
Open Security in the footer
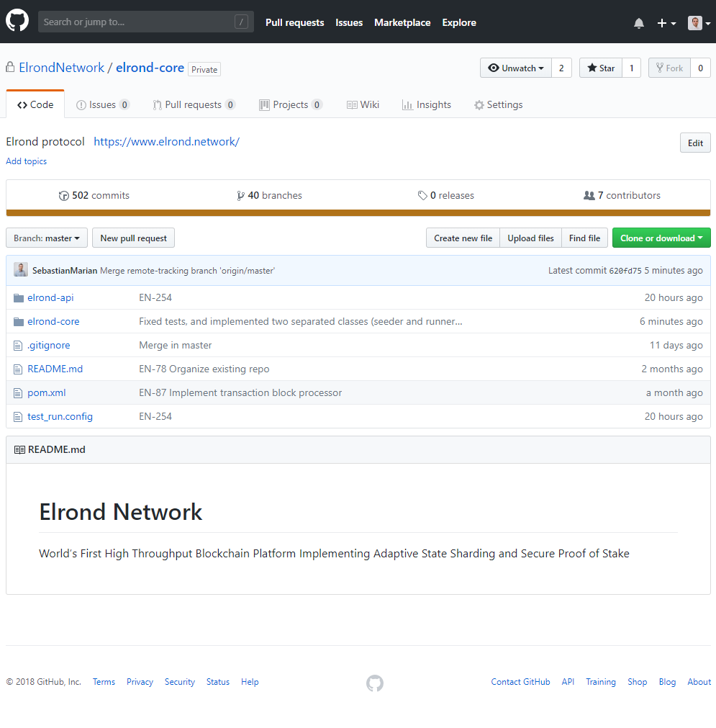[x=180, y=682]
